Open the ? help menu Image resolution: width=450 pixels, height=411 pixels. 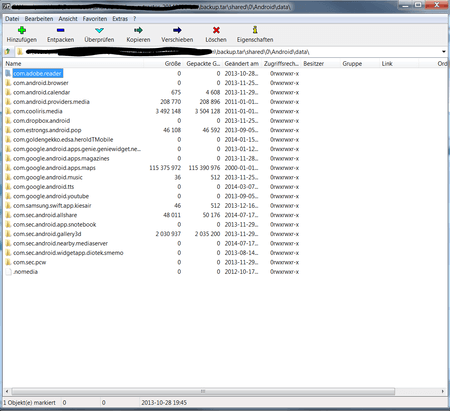coord(135,19)
